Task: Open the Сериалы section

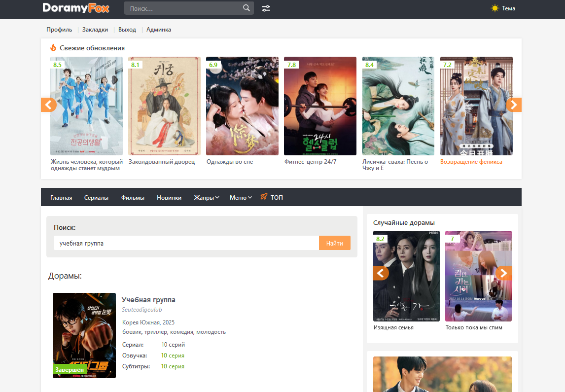Action: tap(96, 197)
